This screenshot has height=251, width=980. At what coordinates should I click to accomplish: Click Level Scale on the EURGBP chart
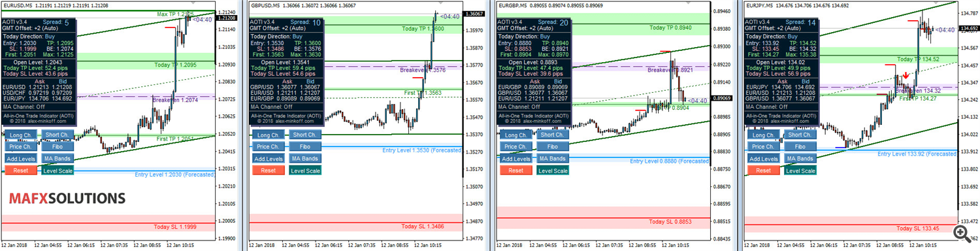(553, 171)
